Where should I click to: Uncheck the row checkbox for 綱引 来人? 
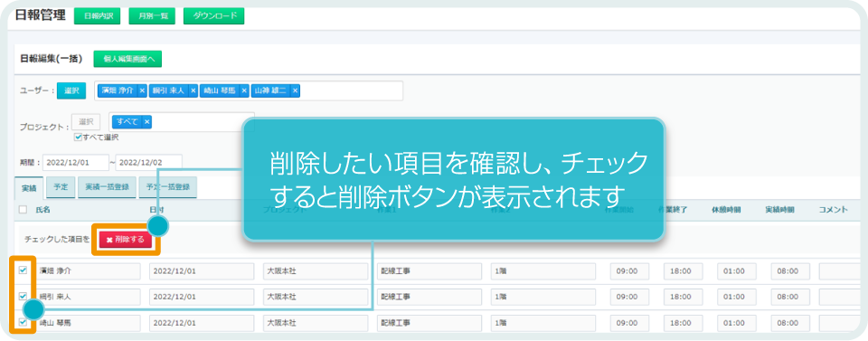(23, 296)
